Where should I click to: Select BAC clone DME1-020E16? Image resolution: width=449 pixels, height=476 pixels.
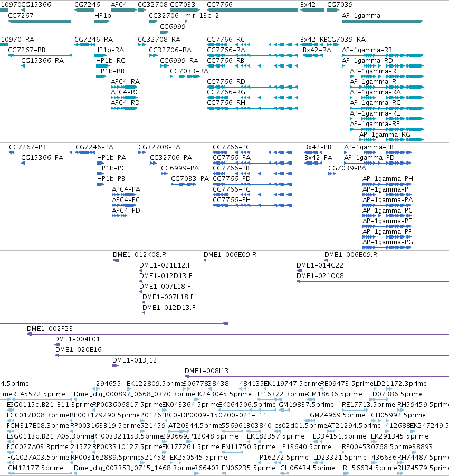[x=78, y=350]
